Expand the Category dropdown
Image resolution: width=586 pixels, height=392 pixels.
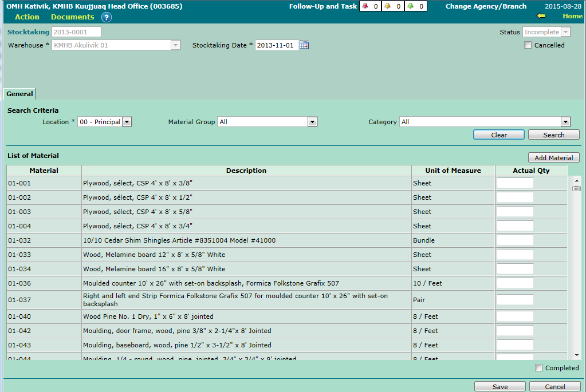565,122
